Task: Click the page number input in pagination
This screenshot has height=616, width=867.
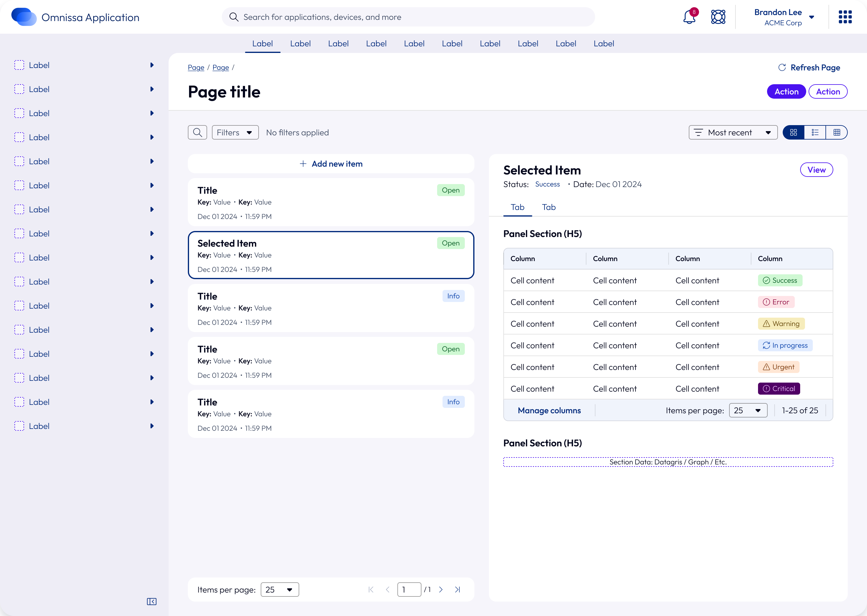Action: pos(409,590)
